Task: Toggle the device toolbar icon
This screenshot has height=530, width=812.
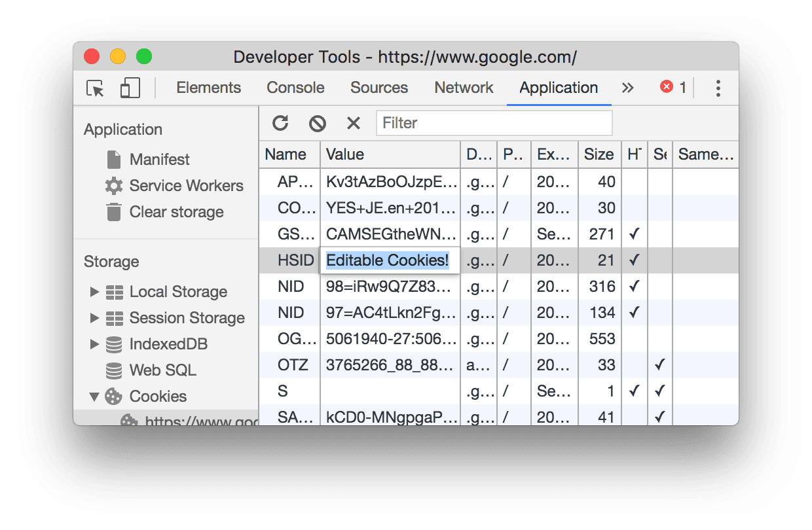Action: [x=130, y=88]
